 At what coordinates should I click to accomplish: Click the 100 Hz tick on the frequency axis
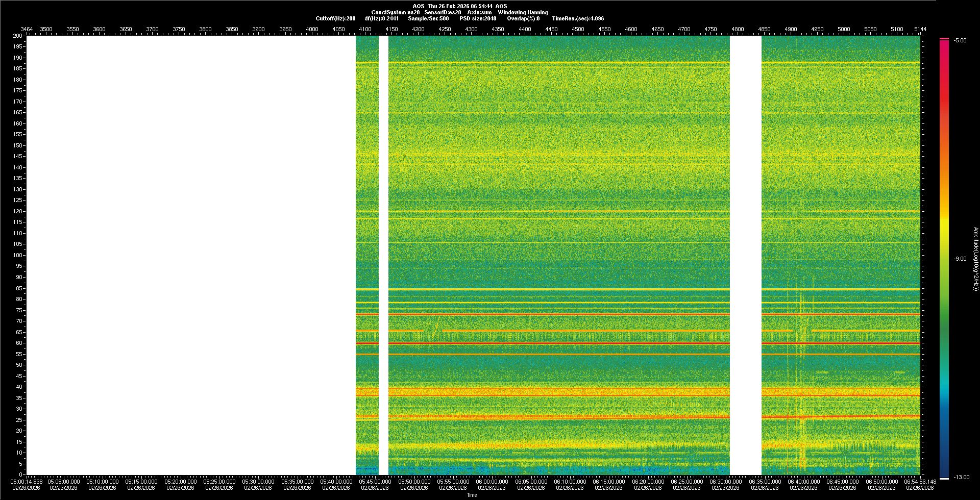coord(18,255)
